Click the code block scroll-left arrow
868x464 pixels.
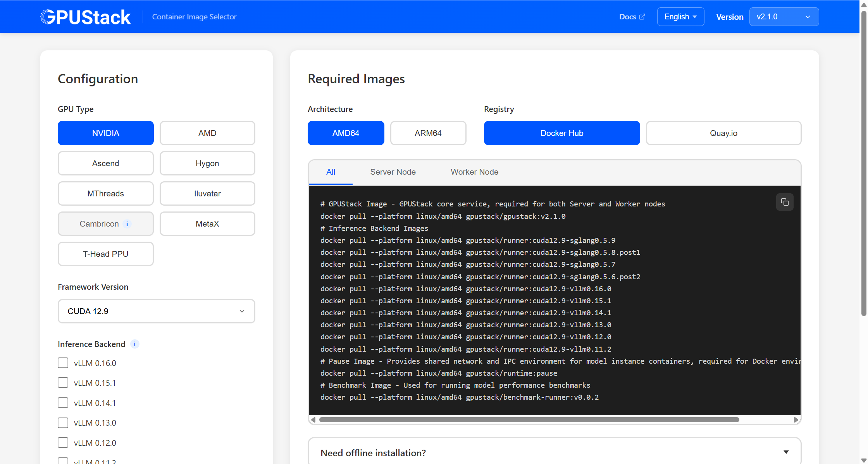313,420
